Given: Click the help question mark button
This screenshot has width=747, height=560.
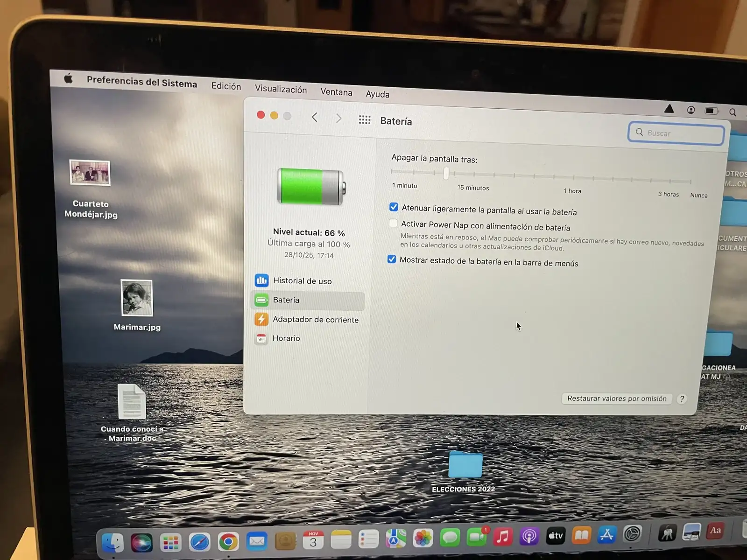Looking at the screenshot, I should point(682,399).
